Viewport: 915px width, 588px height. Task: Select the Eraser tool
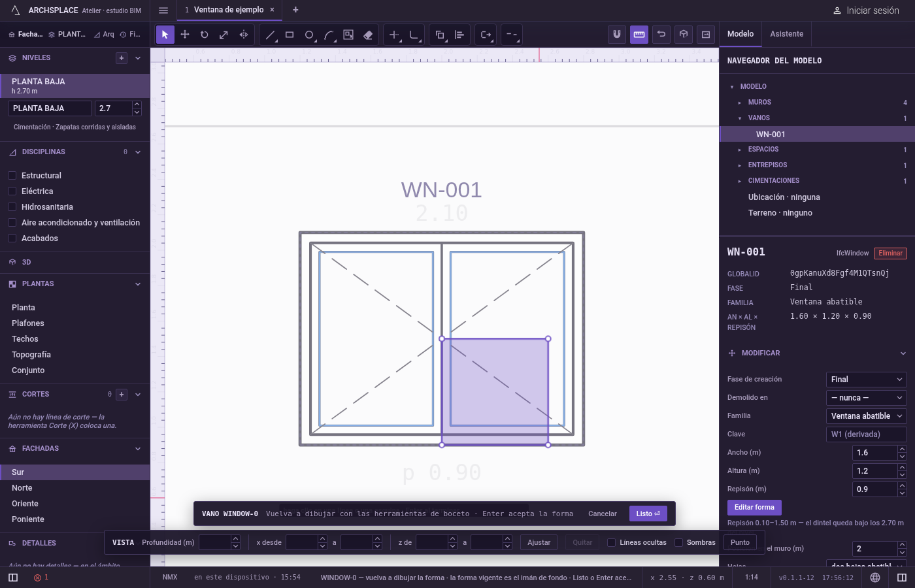point(368,35)
